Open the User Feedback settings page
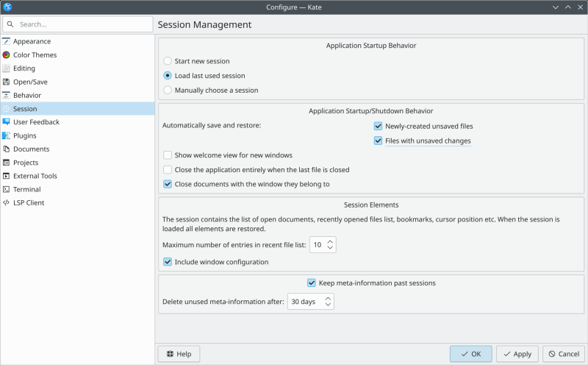Screen dimensions: 588x365 (x=36, y=122)
